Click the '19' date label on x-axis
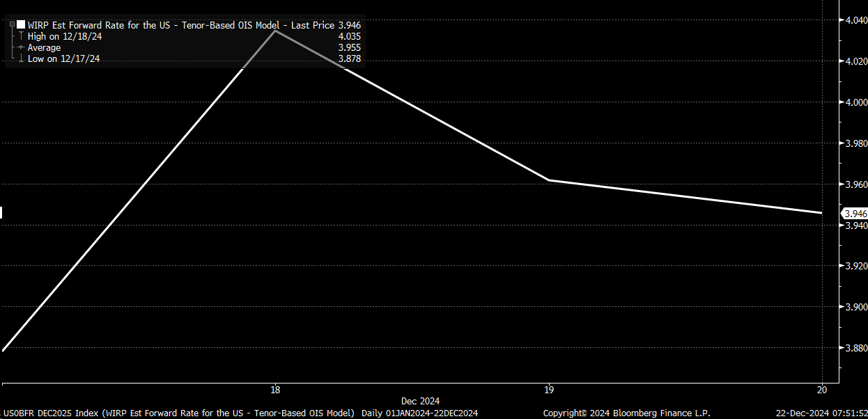 click(549, 389)
